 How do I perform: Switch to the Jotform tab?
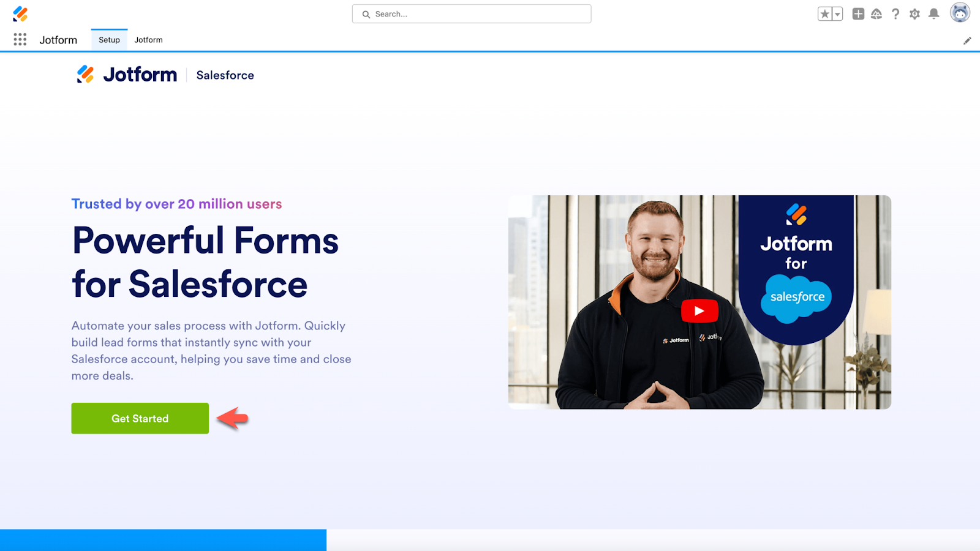coord(148,40)
